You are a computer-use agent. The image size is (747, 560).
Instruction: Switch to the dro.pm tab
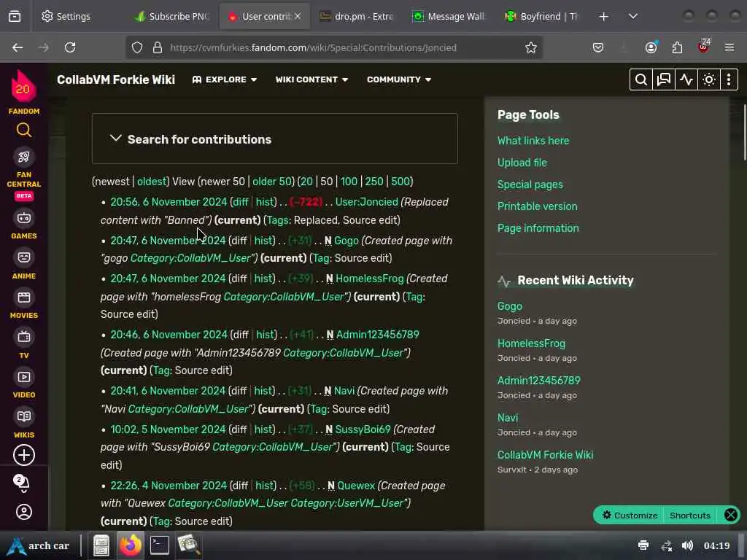tap(356, 16)
